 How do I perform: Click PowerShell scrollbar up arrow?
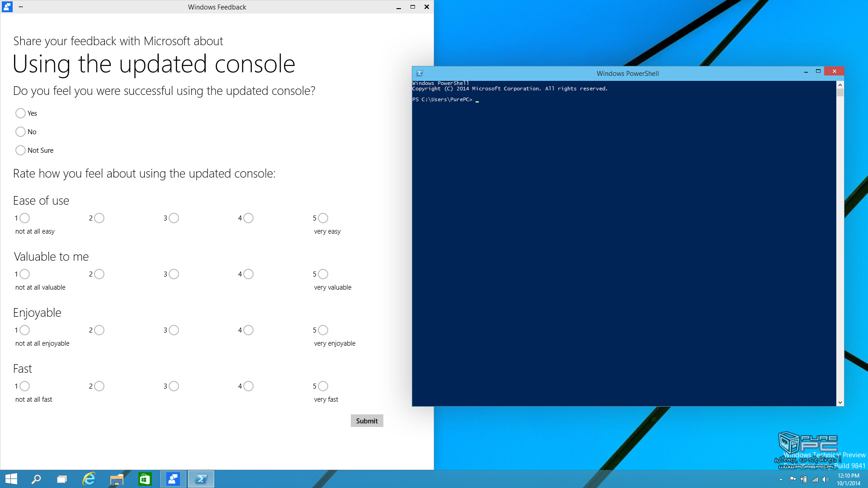[840, 85]
